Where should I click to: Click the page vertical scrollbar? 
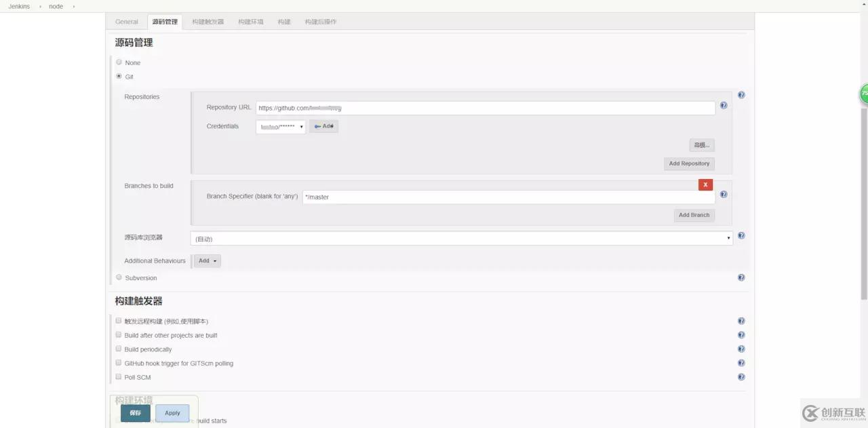pyautogui.click(x=864, y=203)
